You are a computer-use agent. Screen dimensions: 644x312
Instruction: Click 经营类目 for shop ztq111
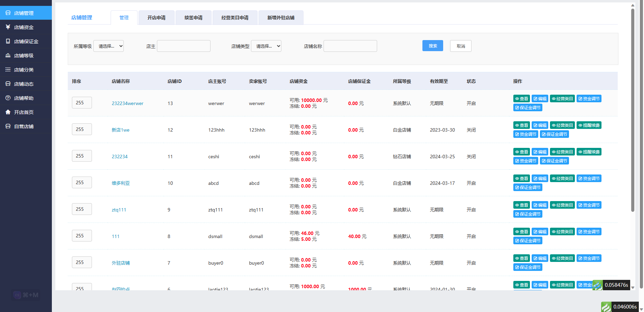pyautogui.click(x=562, y=205)
